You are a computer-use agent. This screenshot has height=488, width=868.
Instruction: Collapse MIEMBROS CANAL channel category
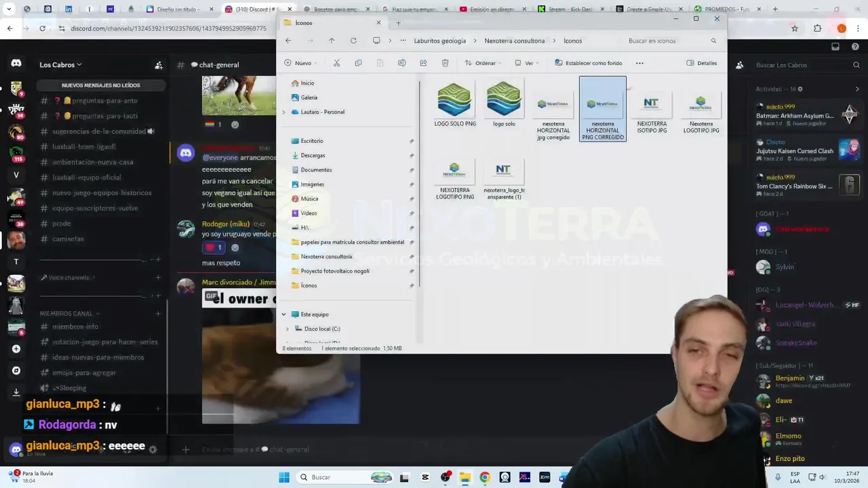pyautogui.click(x=70, y=314)
